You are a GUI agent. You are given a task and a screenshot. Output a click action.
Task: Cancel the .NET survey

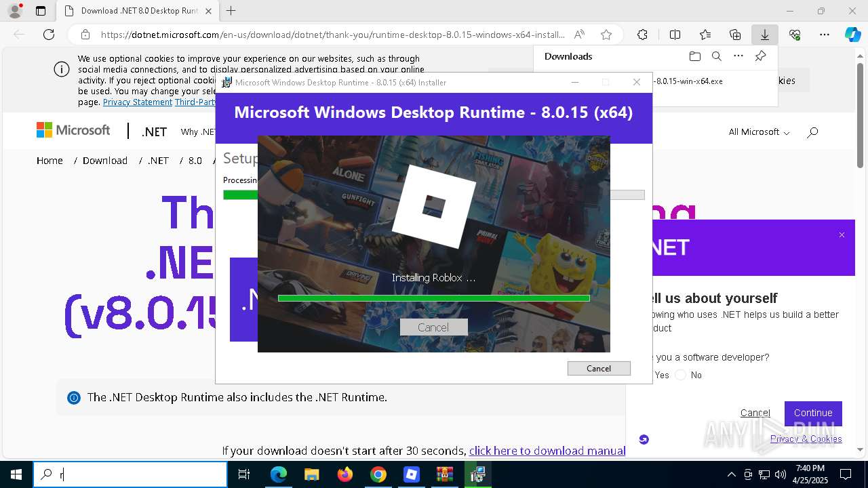coord(755,413)
